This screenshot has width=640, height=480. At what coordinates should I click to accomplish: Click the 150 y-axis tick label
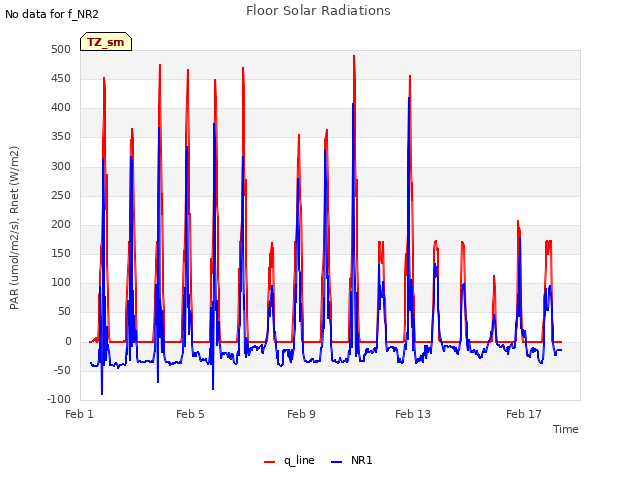tap(61, 254)
